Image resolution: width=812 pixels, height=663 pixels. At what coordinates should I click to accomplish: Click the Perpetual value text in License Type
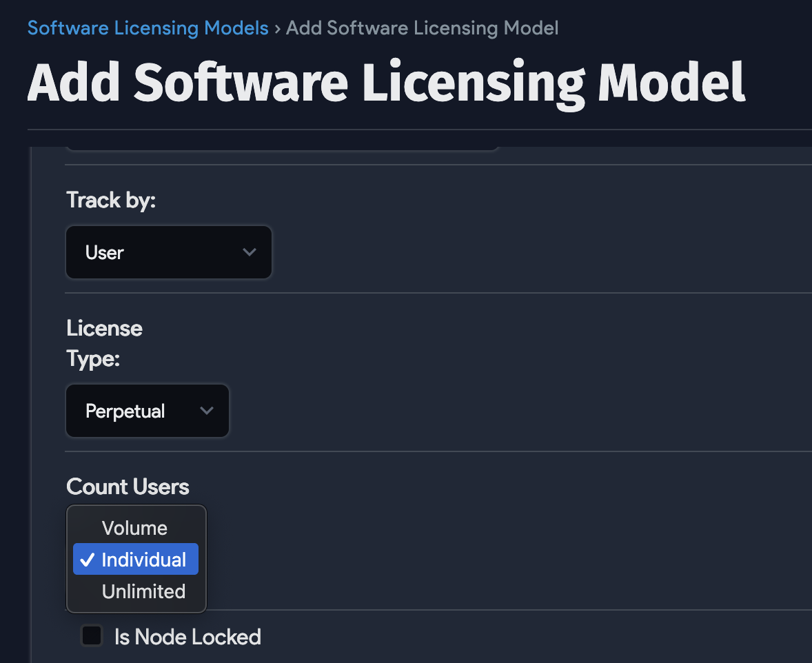(125, 411)
